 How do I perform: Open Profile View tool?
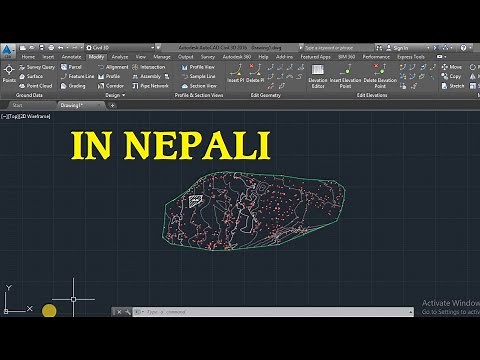198,67
